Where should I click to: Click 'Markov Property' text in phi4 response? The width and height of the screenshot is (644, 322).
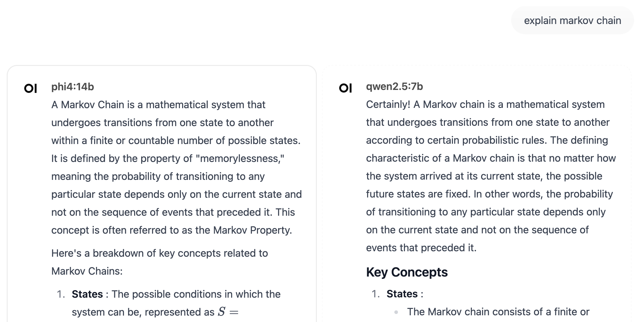[252, 230]
